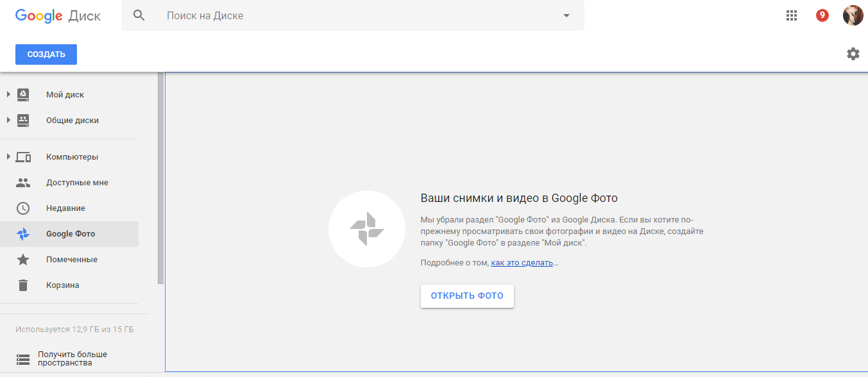The height and width of the screenshot is (377, 868).
Task: Open the Google Drive settings gear
Action: pos(853,54)
